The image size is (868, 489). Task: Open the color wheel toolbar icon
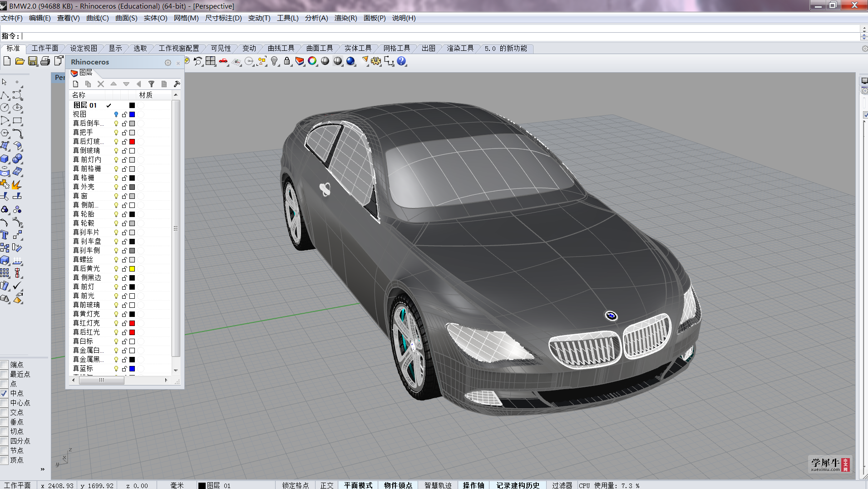click(312, 61)
